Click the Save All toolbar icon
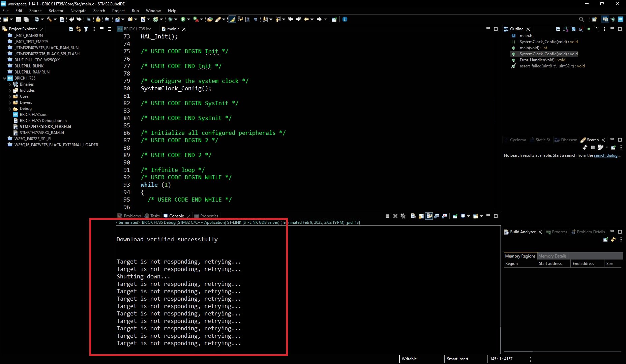Image resolution: width=626 pixels, height=364 pixels. pos(26,19)
